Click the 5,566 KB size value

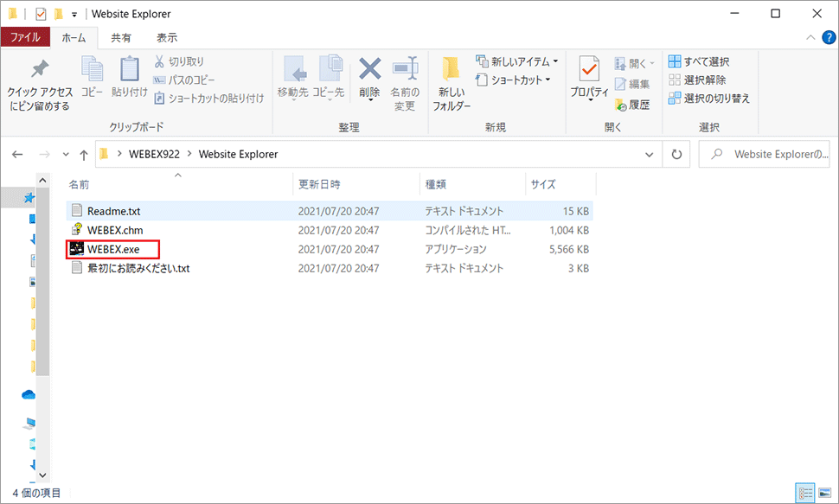pyautogui.click(x=569, y=249)
